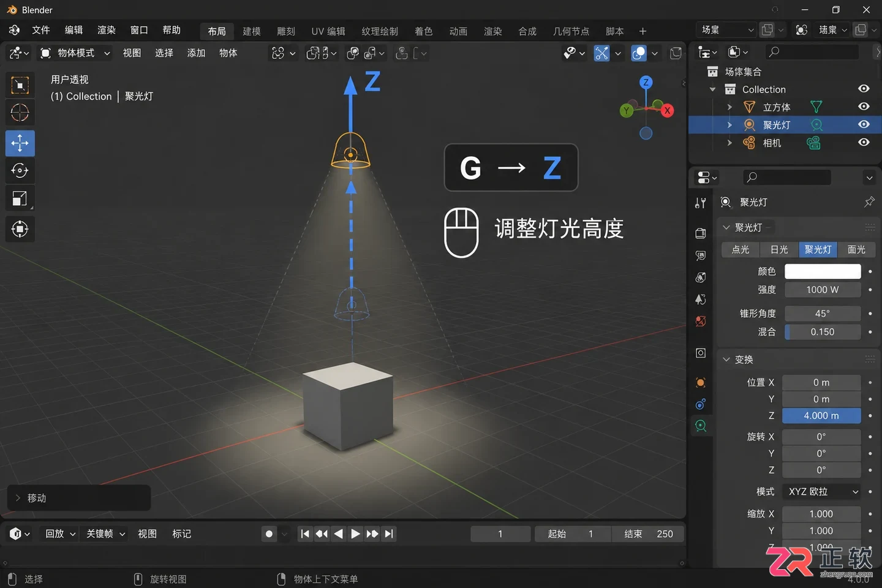Adjust the 混合 0.150 slider

[823, 332]
